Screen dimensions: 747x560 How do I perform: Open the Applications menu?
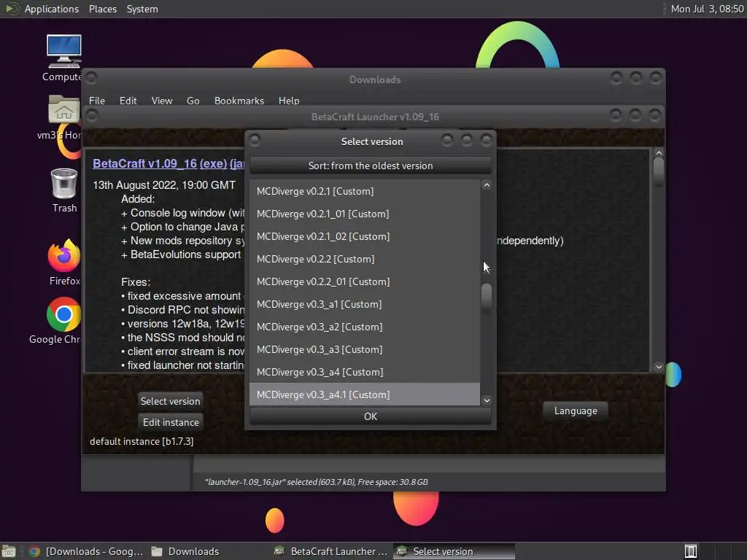tap(52, 9)
